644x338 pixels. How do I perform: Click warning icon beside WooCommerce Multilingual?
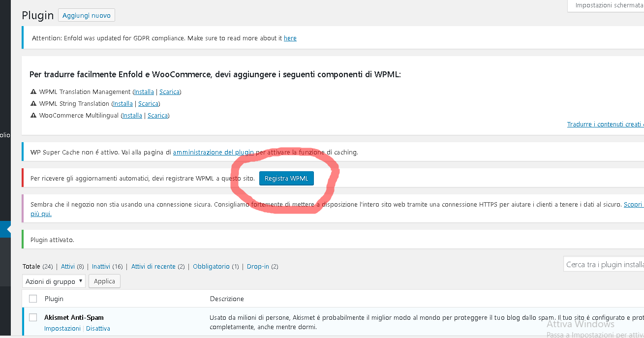tap(33, 115)
